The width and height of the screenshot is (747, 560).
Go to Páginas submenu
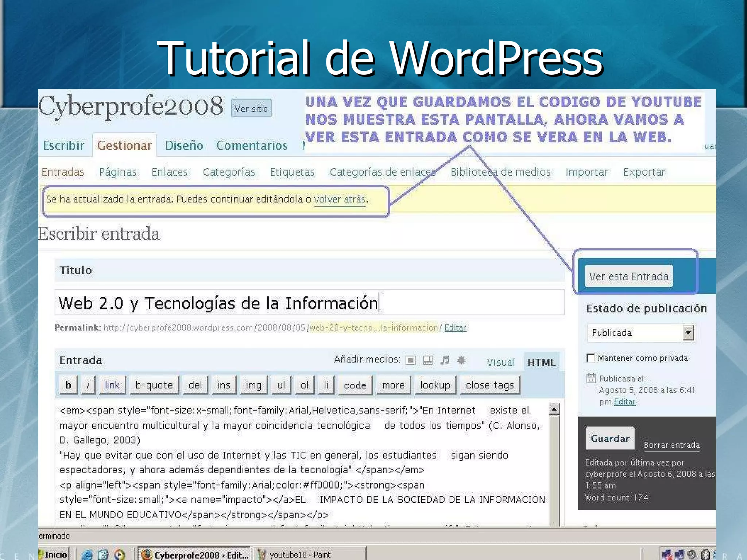coord(118,172)
